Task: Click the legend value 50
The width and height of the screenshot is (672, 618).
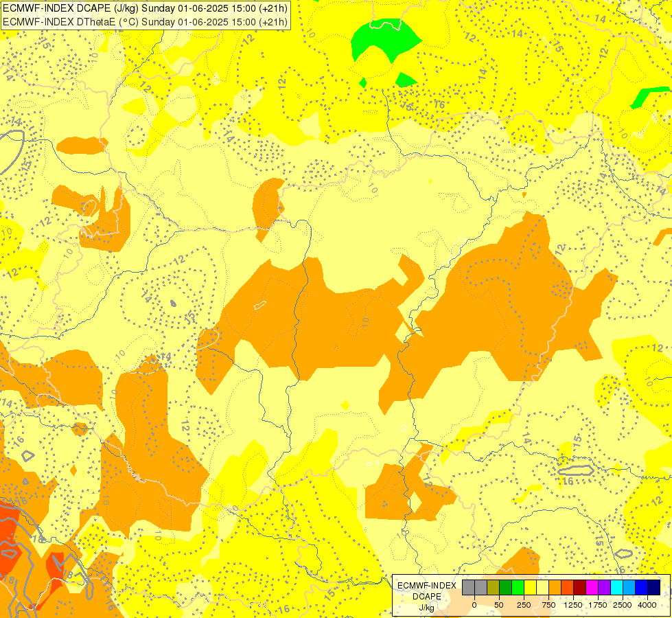Action: click(499, 605)
